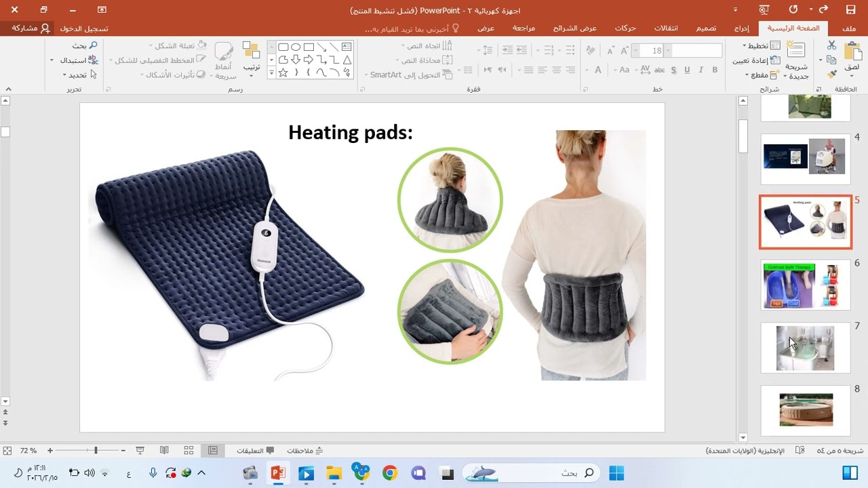This screenshot has width=868, height=488.
Task: Start Slide Show from status bar icon
Action: [140, 450]
